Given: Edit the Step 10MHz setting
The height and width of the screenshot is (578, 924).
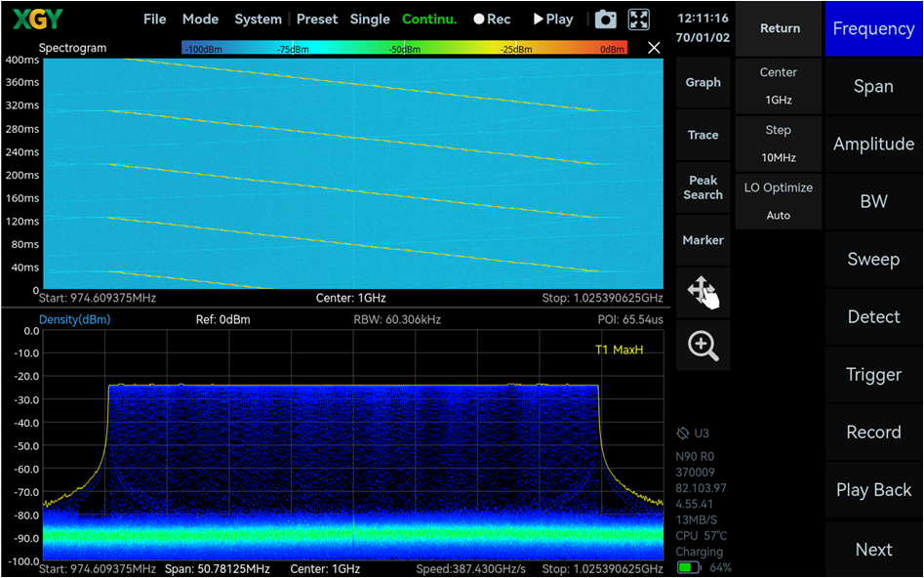Looking at the screenshot, I should pyautogui.click(x=779, y=144).
